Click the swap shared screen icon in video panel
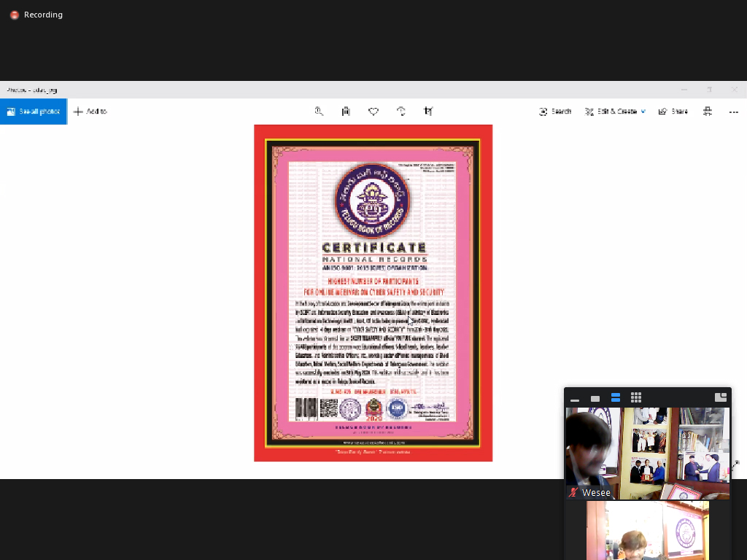Image resolution: width=747 pixels, height=560 pixels. (721, 397)
